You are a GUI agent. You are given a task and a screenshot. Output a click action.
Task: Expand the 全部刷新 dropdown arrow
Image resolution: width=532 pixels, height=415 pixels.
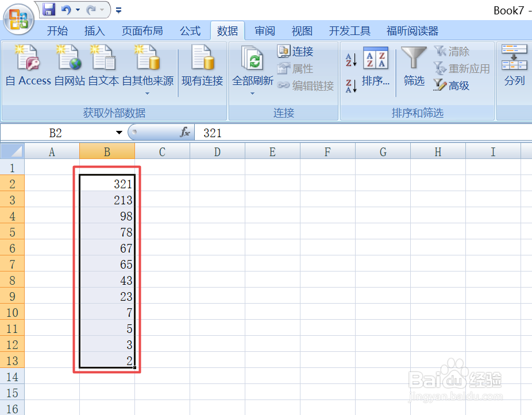[252, 94]
